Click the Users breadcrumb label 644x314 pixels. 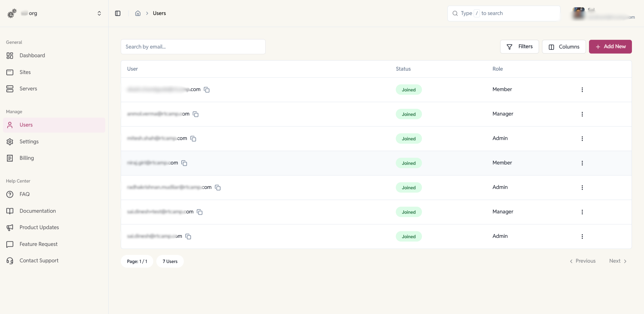click(159, 13)
